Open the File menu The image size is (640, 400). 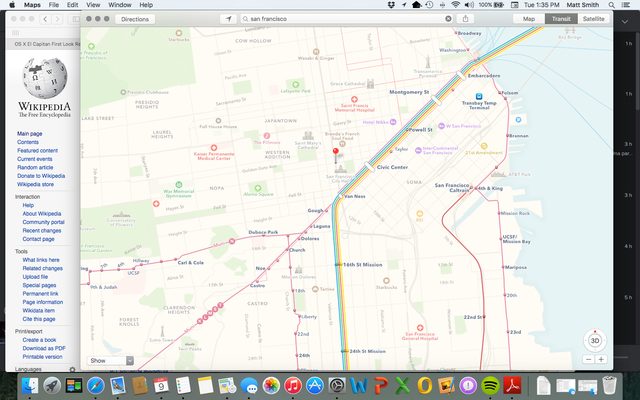(x=53, y=5)
